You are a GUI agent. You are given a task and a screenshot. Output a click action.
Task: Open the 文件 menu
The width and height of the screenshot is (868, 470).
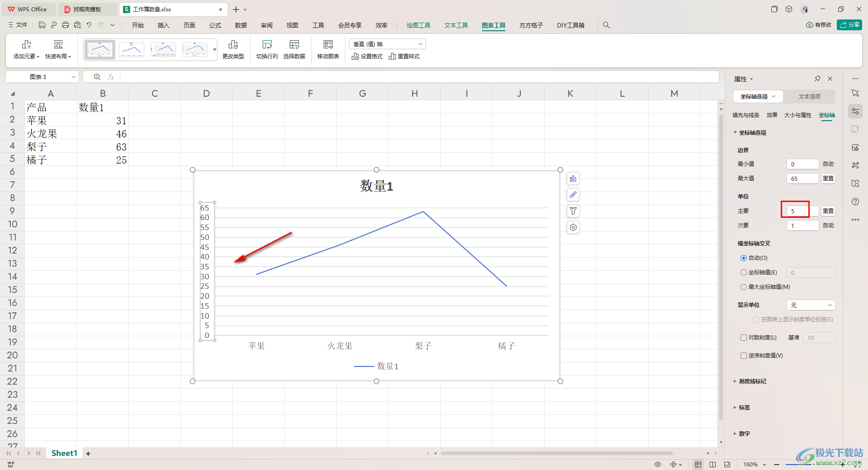pyautogui.click(x=18, y=25)
